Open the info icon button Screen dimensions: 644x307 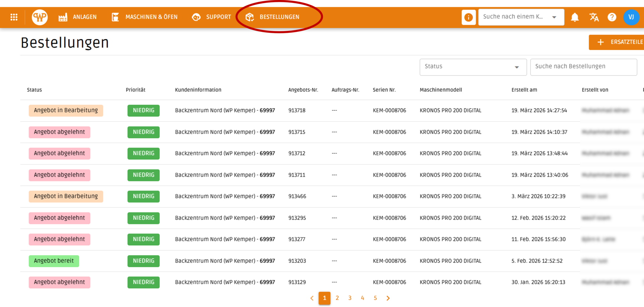469,17
